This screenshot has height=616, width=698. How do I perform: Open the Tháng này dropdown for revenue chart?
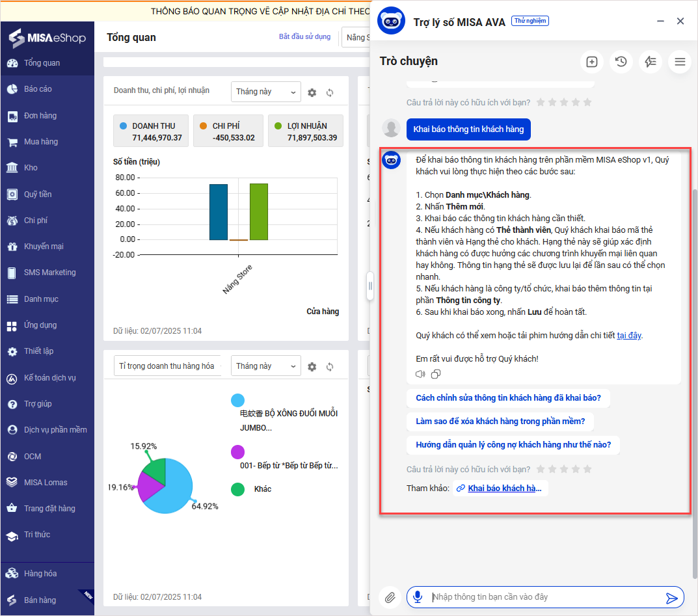266,92
